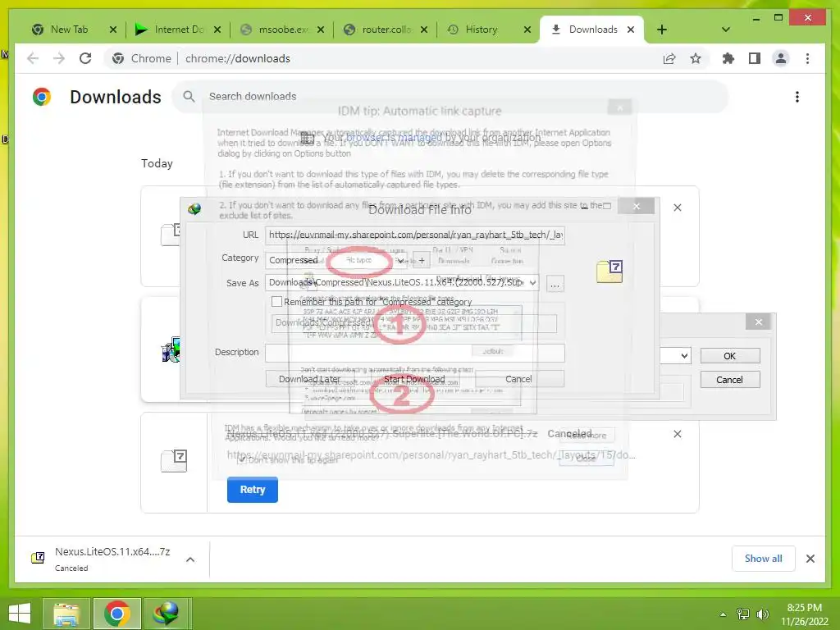Image resolution: width=840 pixels, height=630 pixels.
Task: Click the Chrome taskbar icon
Action: pos(117,614)
